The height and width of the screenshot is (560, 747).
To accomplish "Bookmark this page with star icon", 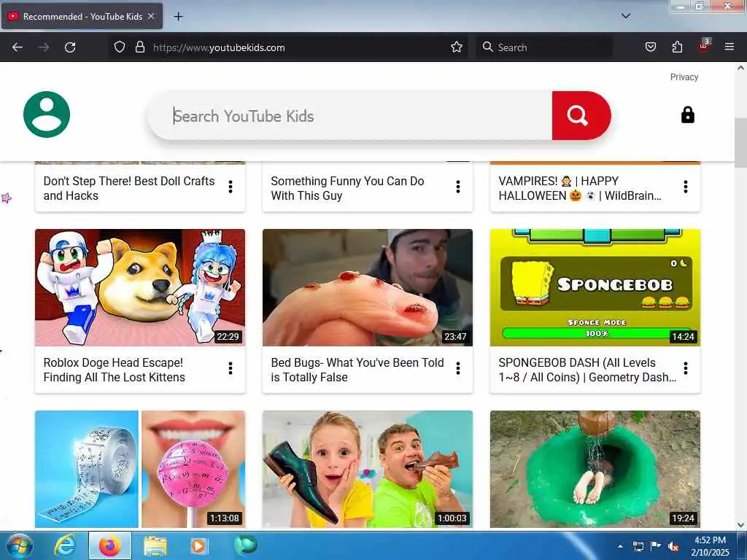I will [x=457, y=47].
